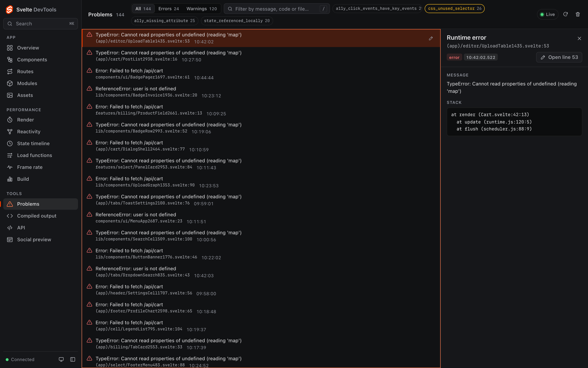Toggle sidebar panel layout icon
This screenshot has height=368, width=588.
coord(73,359)
